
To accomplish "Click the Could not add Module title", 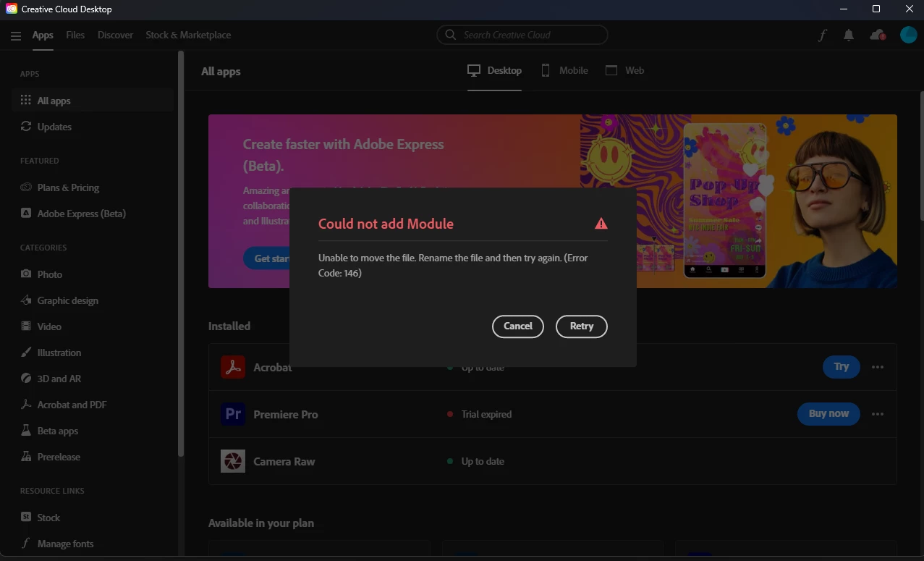I will [x=386, y=224].
